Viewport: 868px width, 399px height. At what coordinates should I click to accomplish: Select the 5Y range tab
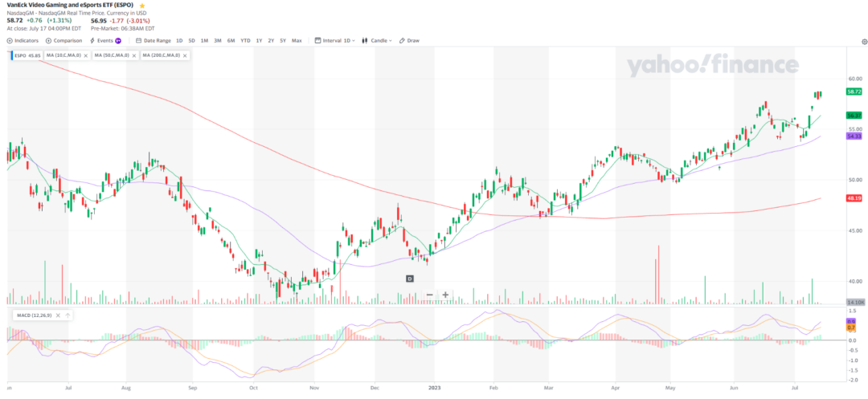283,40
